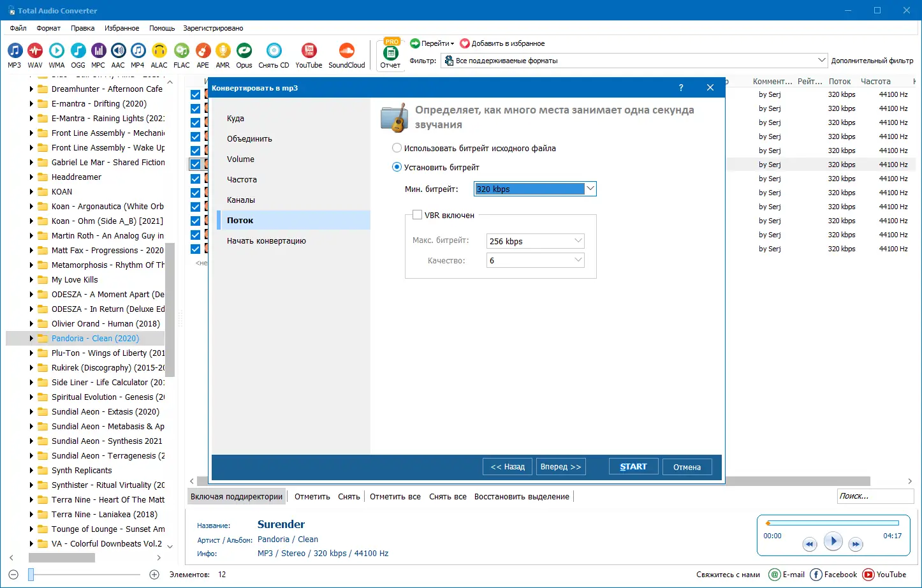Open the Правка menu
The image size is (922, 588).
pos(83,28)
